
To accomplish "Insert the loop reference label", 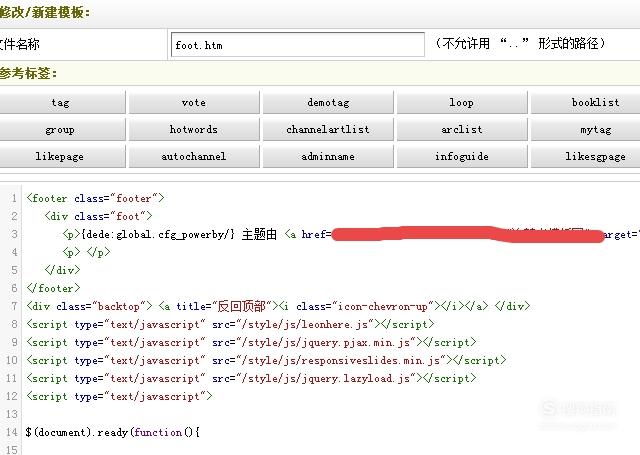I will (x=462, y=102).
